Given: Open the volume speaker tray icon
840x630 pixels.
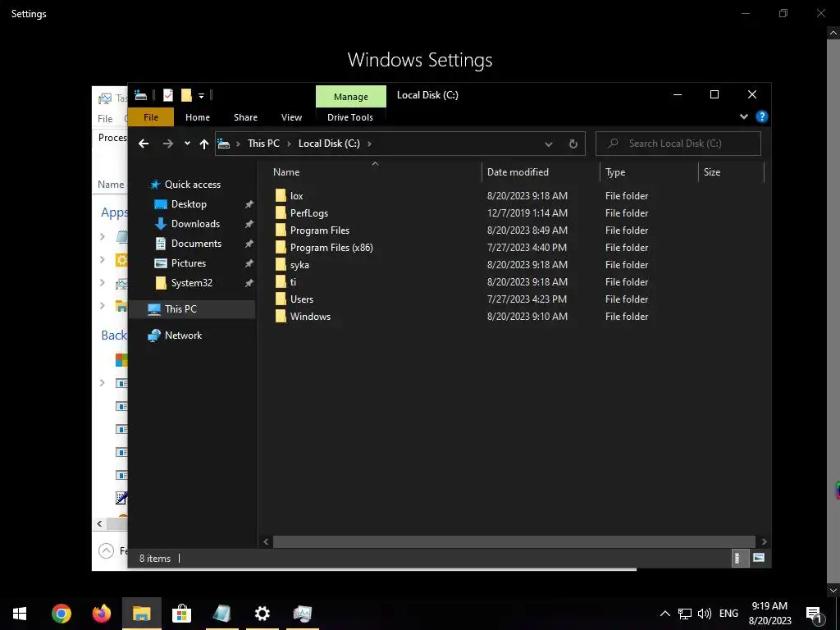Looking at the screenshot, I should (705, 614).
